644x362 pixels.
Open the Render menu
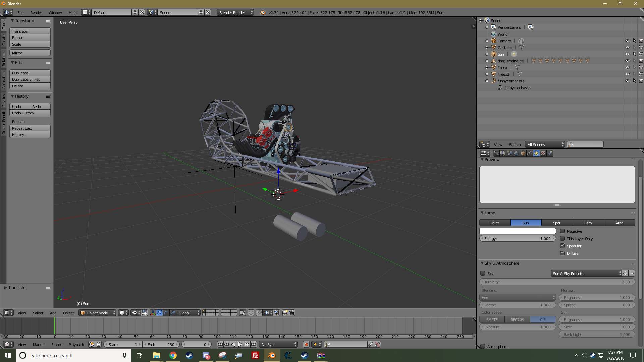coord(36,12)
